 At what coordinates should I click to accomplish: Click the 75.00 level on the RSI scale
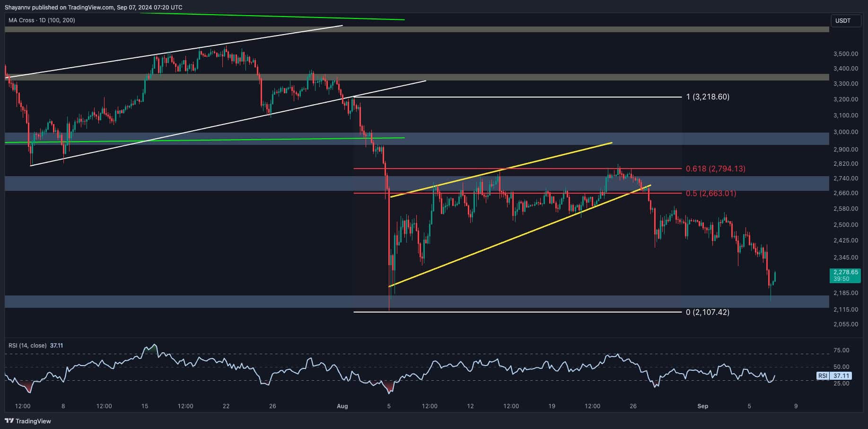coord(842,350)
